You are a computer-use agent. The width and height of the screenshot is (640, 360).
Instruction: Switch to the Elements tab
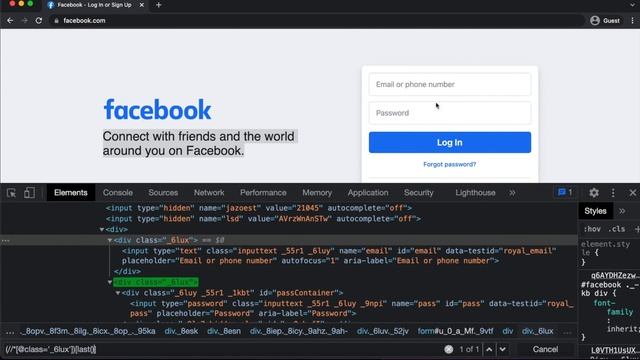pos(71,193)
